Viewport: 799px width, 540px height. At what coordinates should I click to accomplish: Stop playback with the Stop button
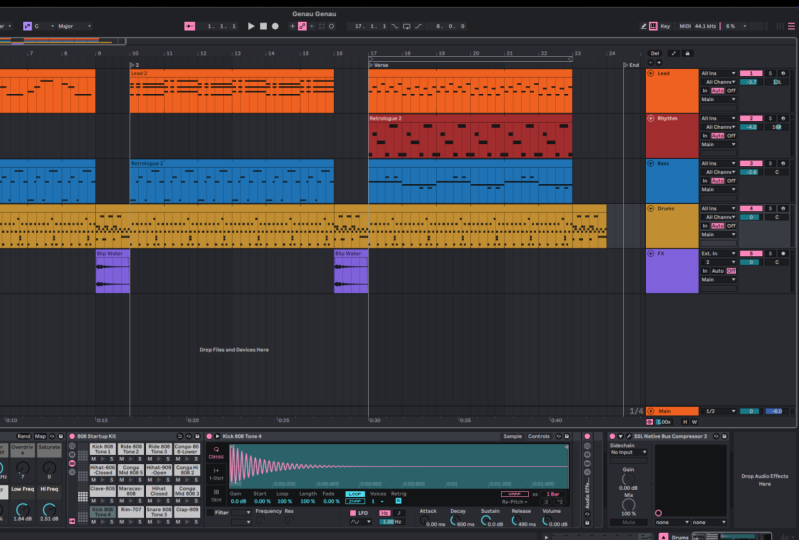[x=263, y=26]
